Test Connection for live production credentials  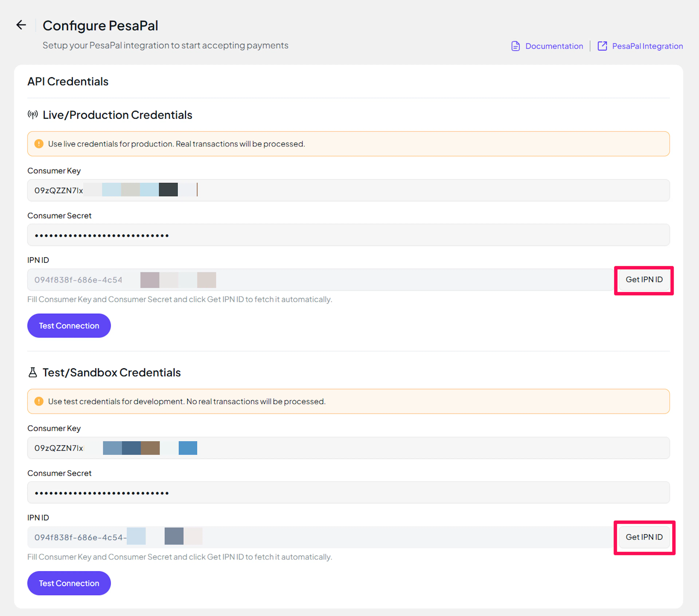69,326
